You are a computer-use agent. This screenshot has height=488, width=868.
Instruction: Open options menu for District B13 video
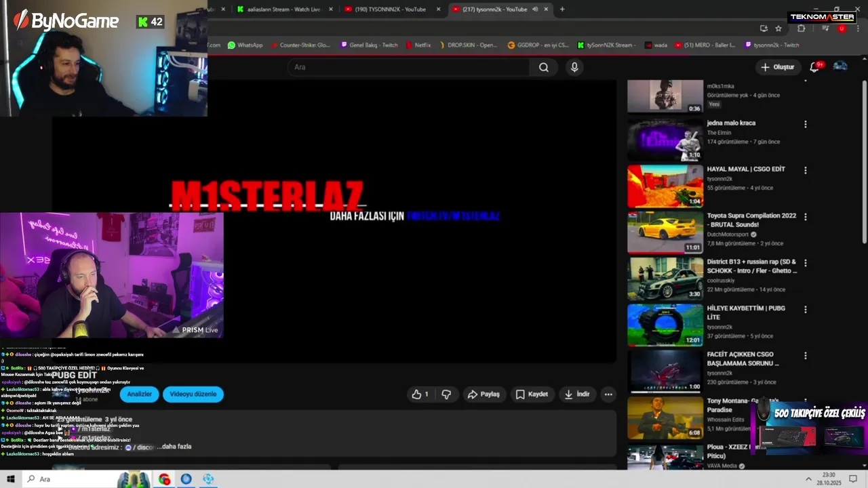pyautogui.click(x=806, y=263)
